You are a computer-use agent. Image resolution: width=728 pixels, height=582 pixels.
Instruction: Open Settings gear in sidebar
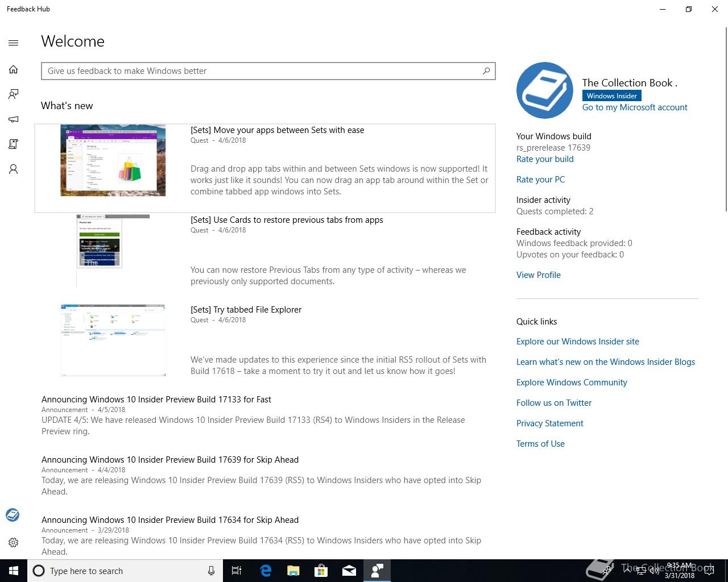tap(14, 543)
